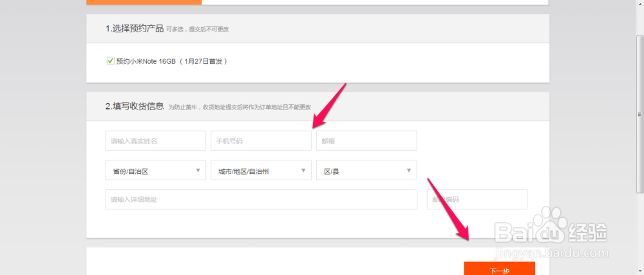644x275 pixels.
Task: Open the 省份/自治区 dropdown
Action: point(156,170)
